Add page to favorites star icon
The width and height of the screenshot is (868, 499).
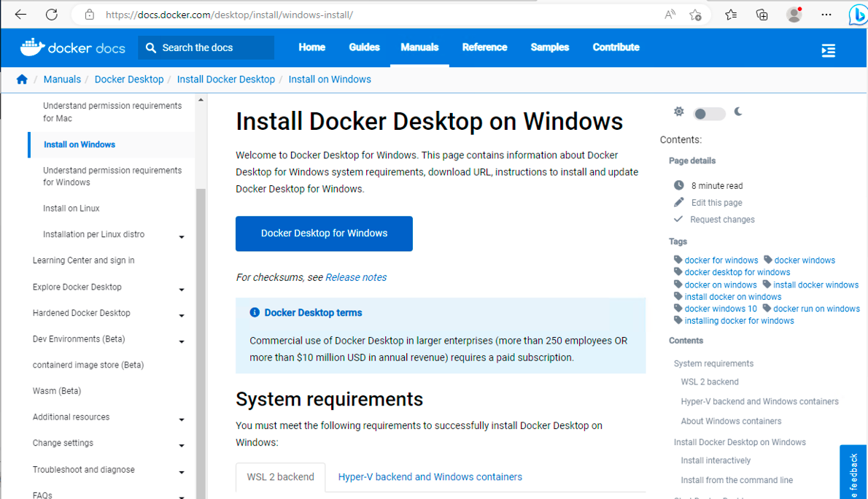[695, 15]
